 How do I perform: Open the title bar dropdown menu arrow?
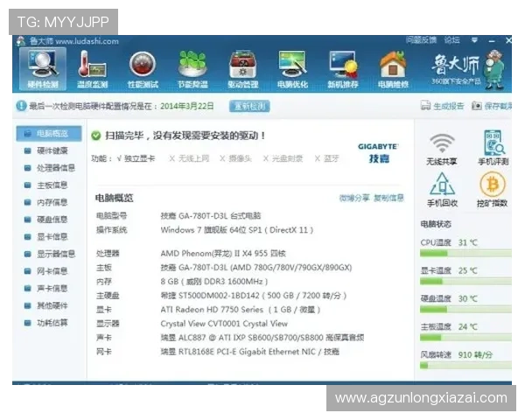click(474, 40)
